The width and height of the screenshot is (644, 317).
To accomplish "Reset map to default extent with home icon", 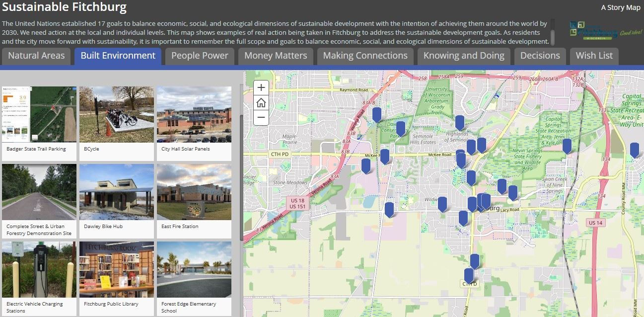I will tap(261, 102).
